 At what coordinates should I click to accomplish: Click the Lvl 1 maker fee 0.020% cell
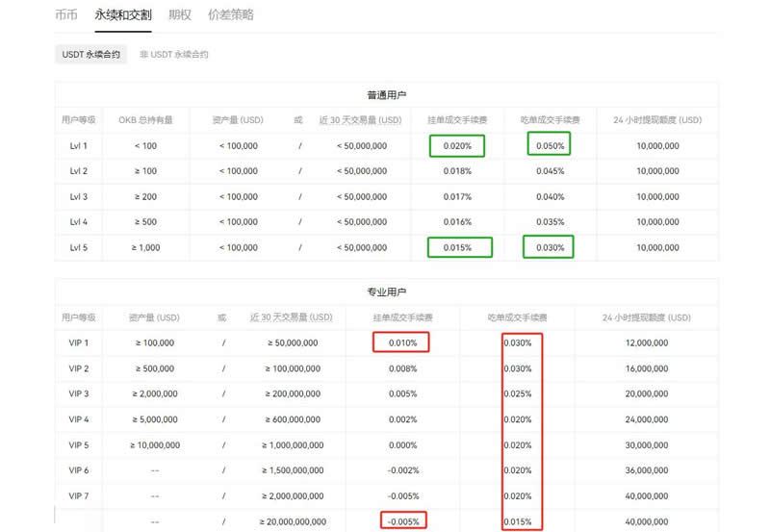click(x=457, y=146)
